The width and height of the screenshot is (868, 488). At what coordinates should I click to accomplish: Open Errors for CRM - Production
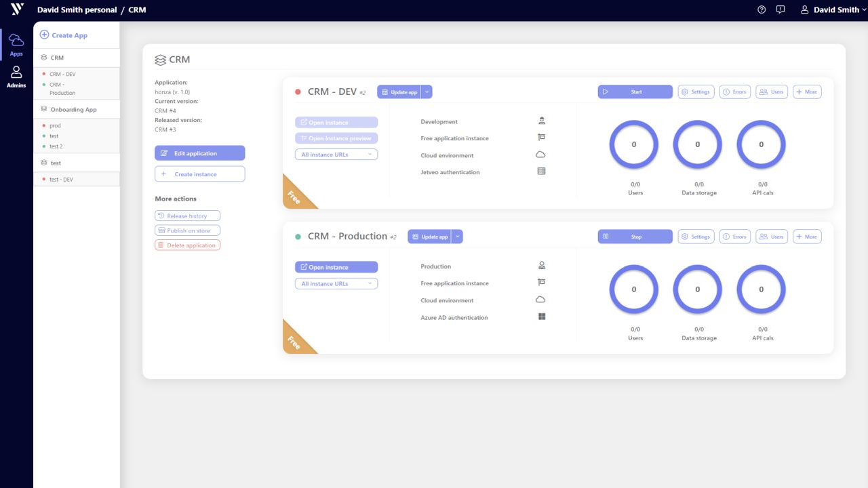tap(735, 237)
